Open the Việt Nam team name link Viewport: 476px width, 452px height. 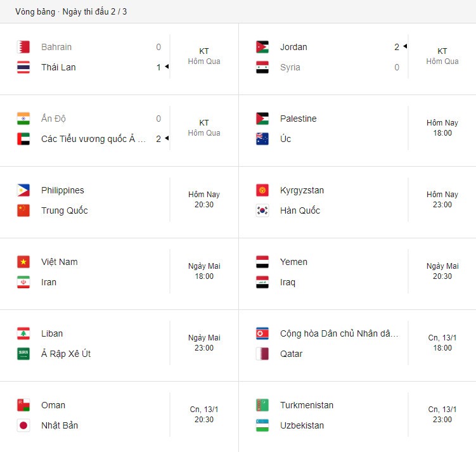(x=60, y=262)
